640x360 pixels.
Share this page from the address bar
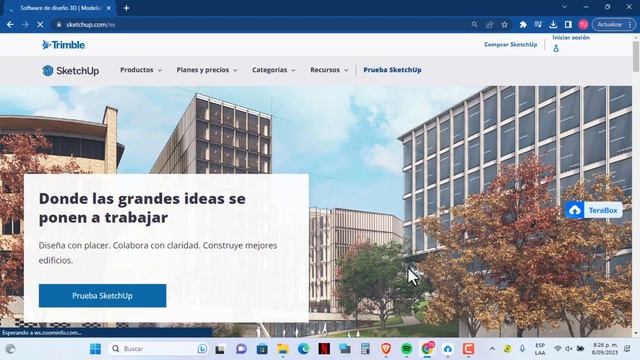pos(489,24)
